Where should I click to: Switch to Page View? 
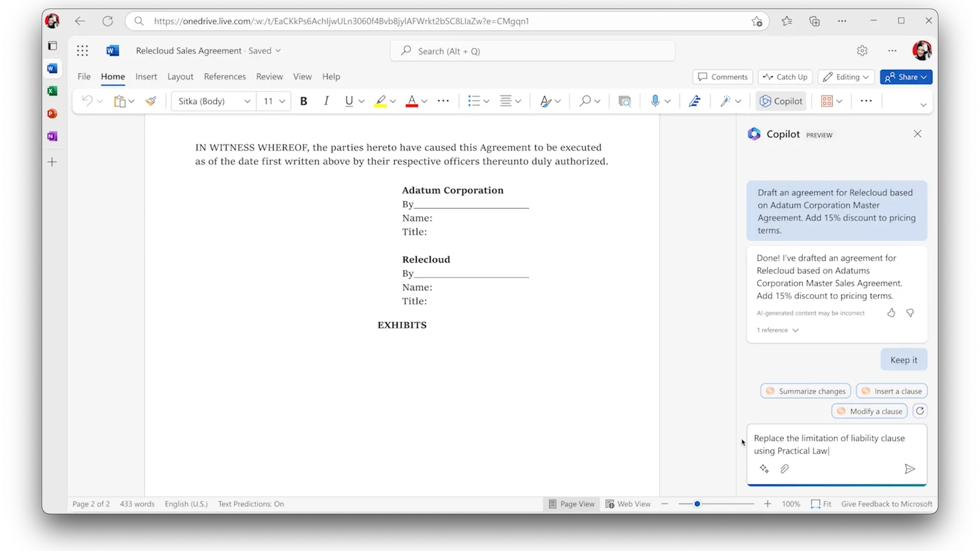click(571, 504)
